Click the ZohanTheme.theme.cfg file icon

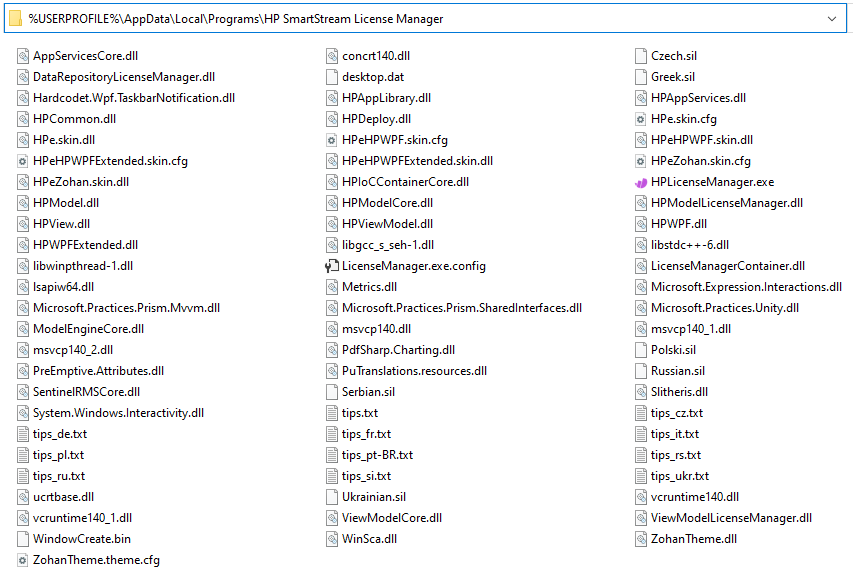click(x=23, y=560)
